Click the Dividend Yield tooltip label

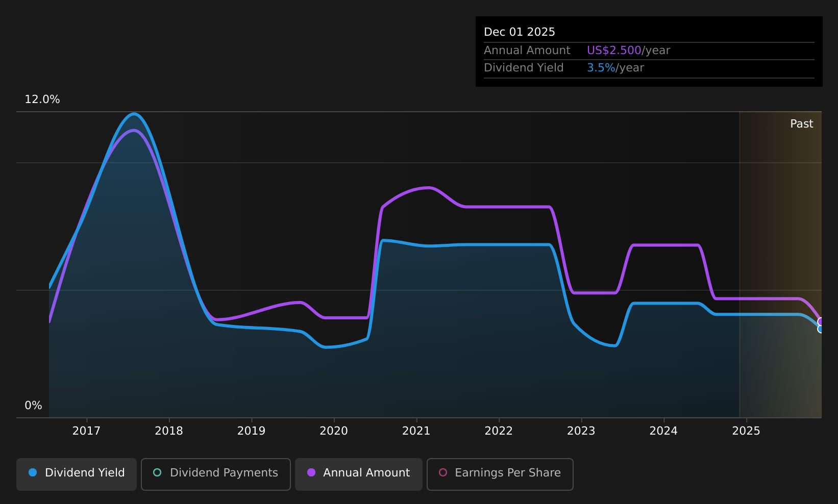524,68
